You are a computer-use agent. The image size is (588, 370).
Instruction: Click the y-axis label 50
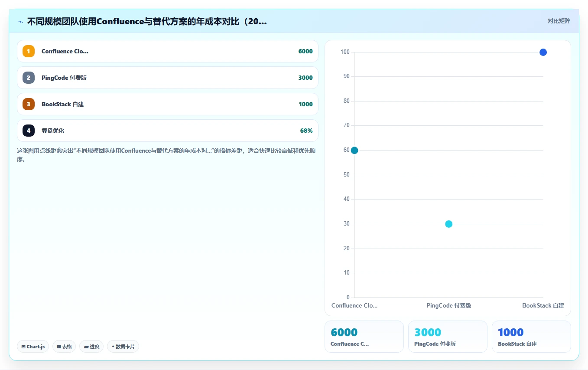[x=346, y=175]
